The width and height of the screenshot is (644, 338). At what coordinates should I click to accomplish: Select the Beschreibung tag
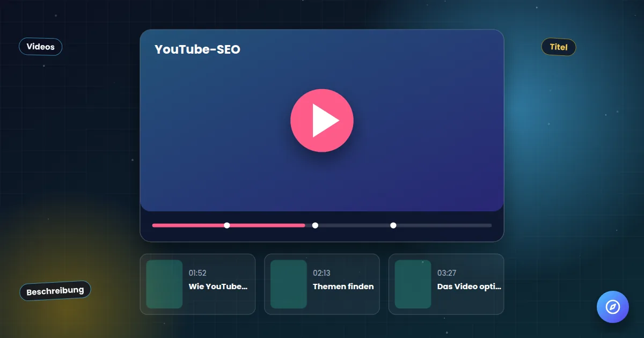55,291
